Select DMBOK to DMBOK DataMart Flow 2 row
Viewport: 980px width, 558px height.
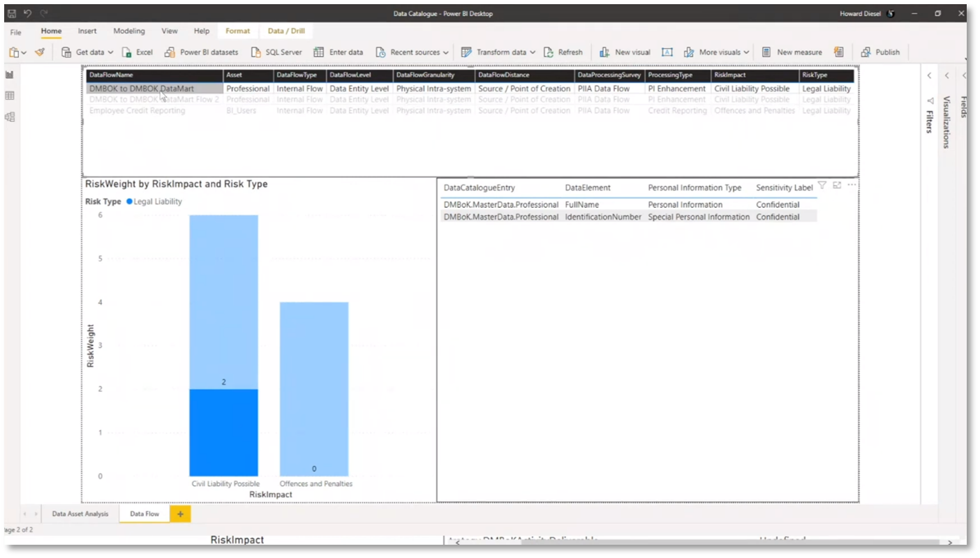[154, 100]
